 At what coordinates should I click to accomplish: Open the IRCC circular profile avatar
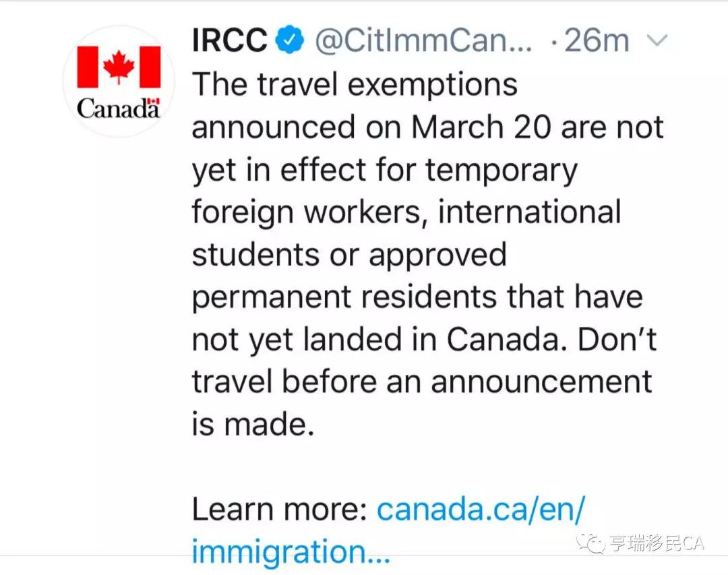click(x=119, y=81)
